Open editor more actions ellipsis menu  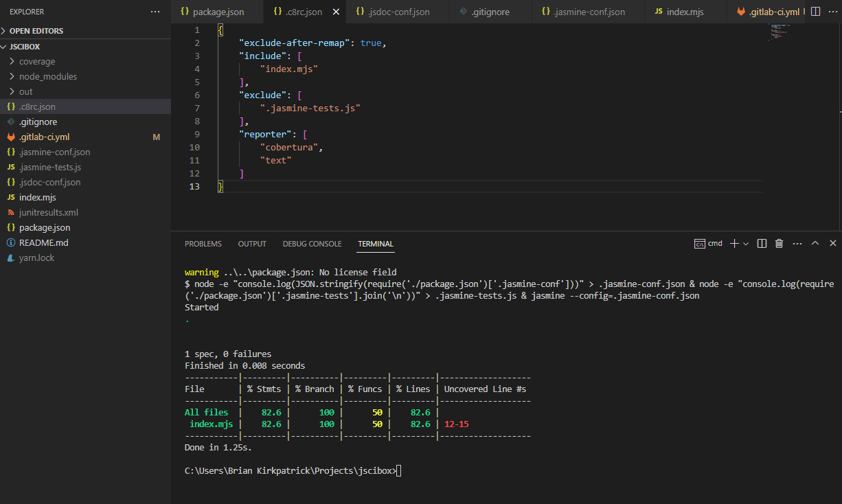coord(832,12)
